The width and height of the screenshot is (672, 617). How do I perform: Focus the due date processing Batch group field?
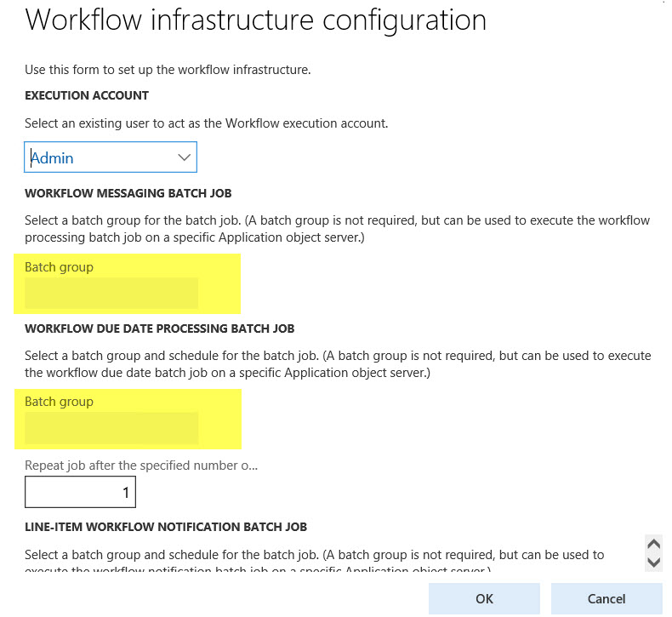(111, 428)
